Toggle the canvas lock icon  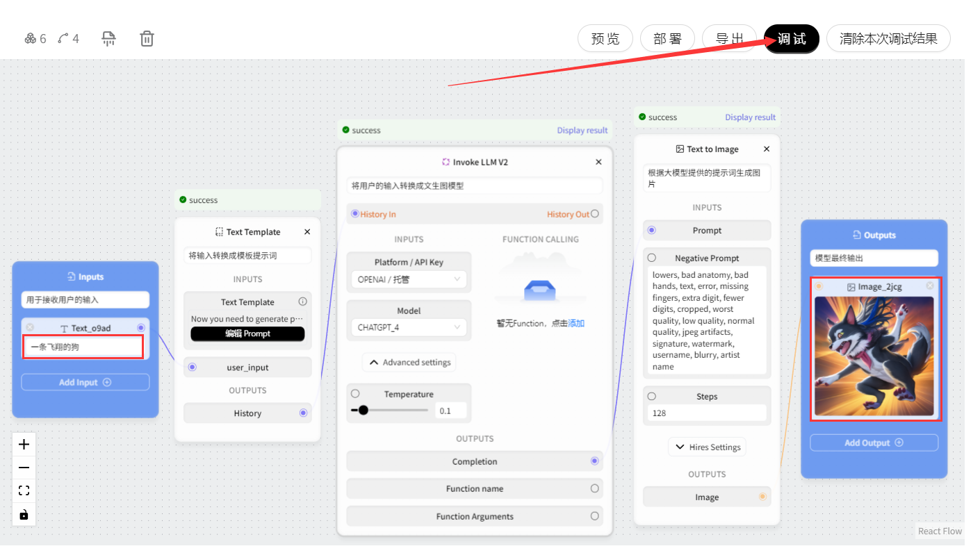(24, 514)
